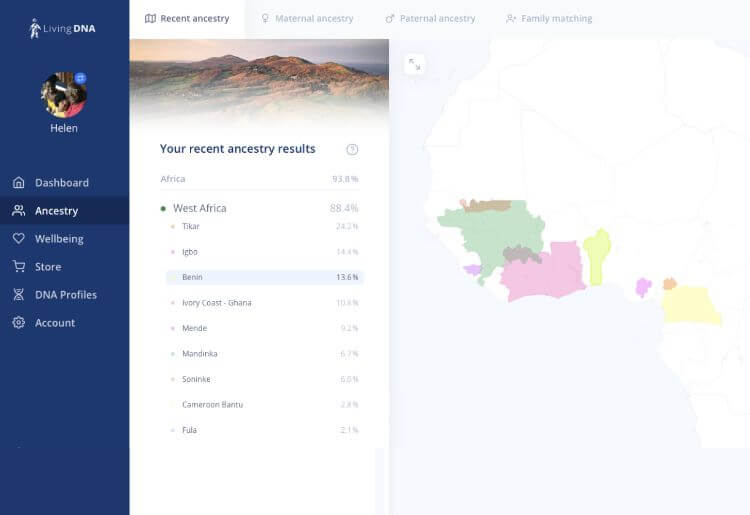Click the male symbol on Paternal ancestry

click(390, 19)
